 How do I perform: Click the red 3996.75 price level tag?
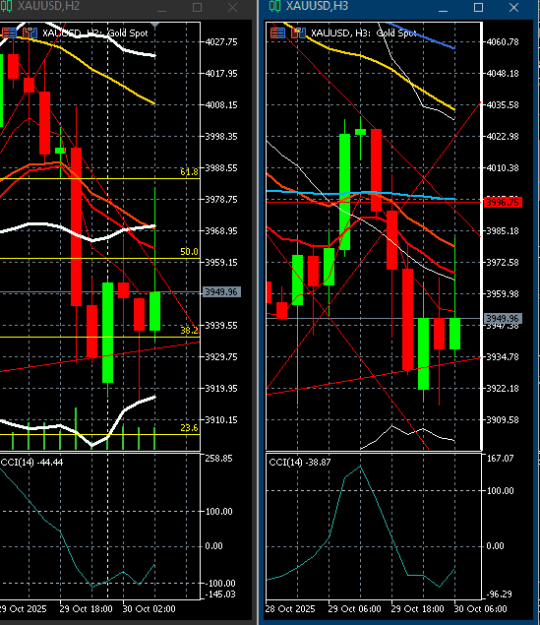click(x=503, y=202)
